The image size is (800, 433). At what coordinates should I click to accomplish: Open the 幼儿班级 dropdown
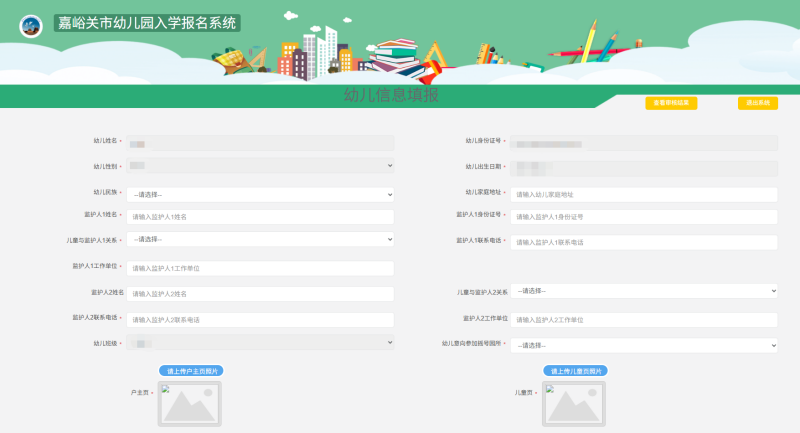pyautogui.click(x=260, y=343)
